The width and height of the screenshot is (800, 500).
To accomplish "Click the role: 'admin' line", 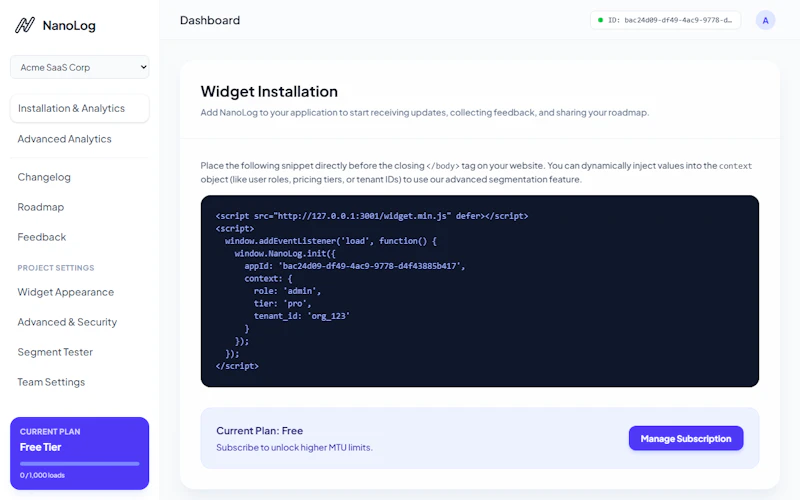I will coord(287,291).
